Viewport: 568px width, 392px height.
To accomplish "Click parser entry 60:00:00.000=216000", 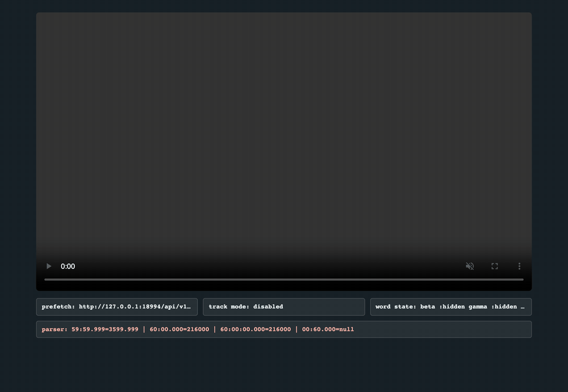I will tap(256, 330).
